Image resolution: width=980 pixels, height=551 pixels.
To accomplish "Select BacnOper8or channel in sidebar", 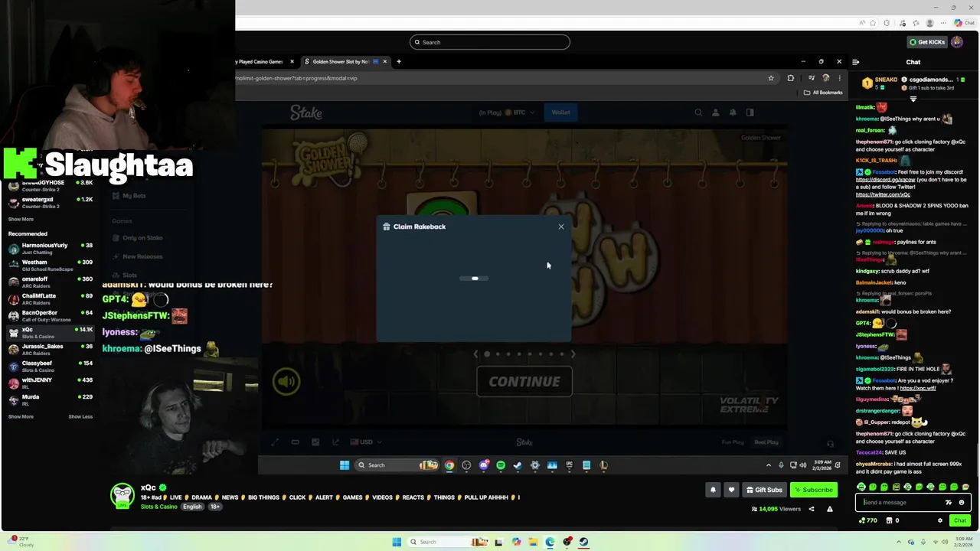I will pos(50,316).
